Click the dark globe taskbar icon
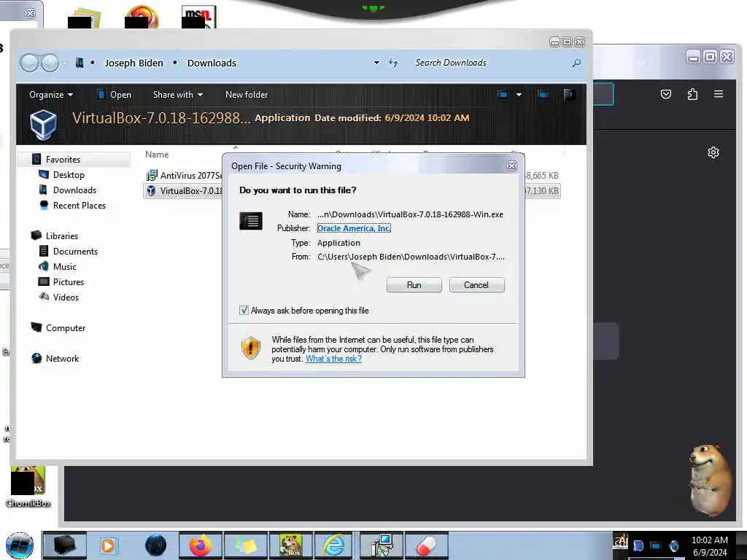Image resolution: width=747 pixels, height=560 pixels. pyautogui.click(x=156, y=545)
